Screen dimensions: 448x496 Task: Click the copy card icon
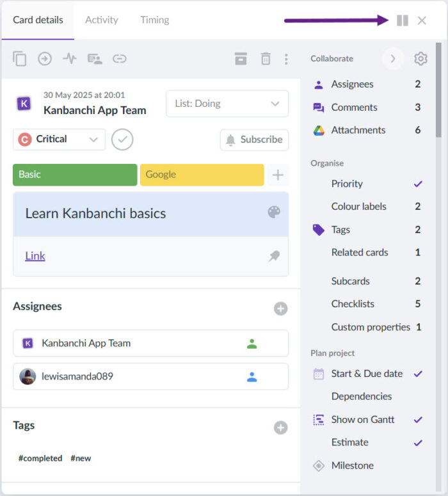tap(20, 58)
